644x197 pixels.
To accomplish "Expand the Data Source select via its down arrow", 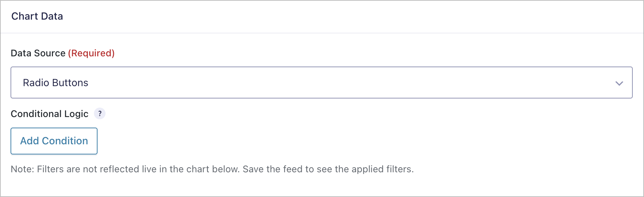I will coord(619,83).
